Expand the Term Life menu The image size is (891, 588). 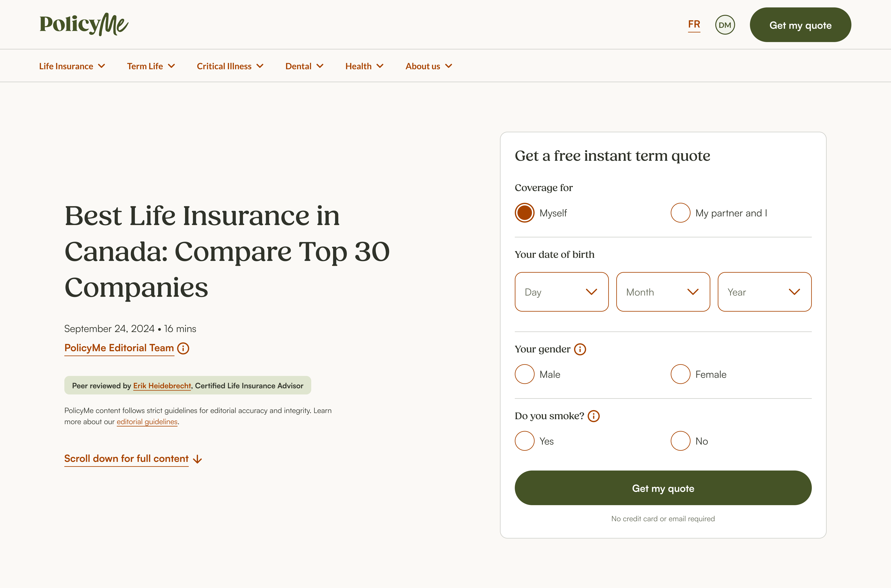click(x=151, y=66)
